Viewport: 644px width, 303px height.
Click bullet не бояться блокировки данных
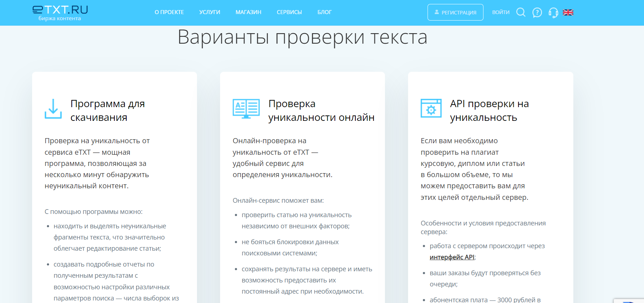[290, 247]
